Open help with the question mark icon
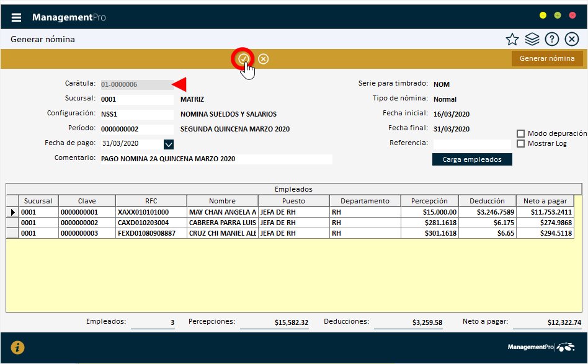 (551, 39)
